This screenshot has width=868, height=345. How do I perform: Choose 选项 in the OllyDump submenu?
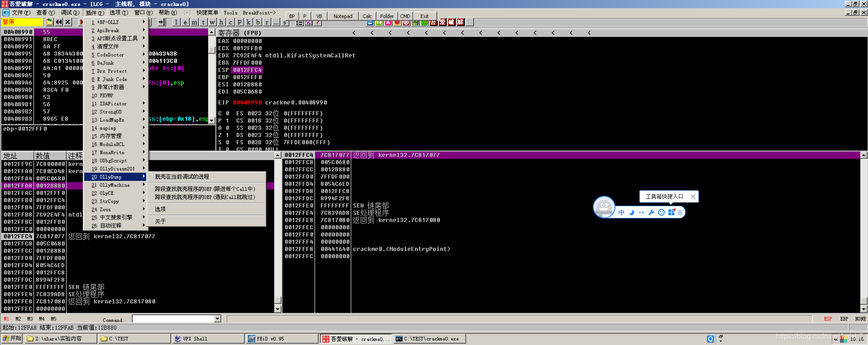point(206,209)
